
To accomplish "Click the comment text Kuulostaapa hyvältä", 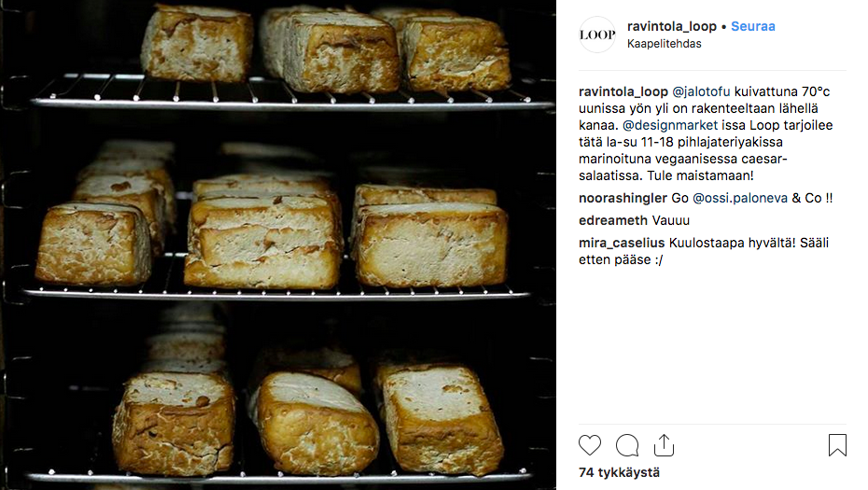I will click(x=704, y=251).
